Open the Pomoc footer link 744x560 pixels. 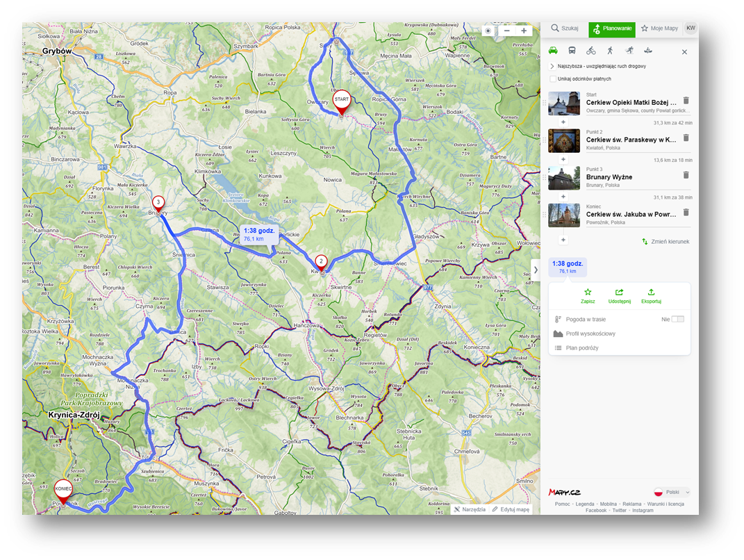pos(562,504)
